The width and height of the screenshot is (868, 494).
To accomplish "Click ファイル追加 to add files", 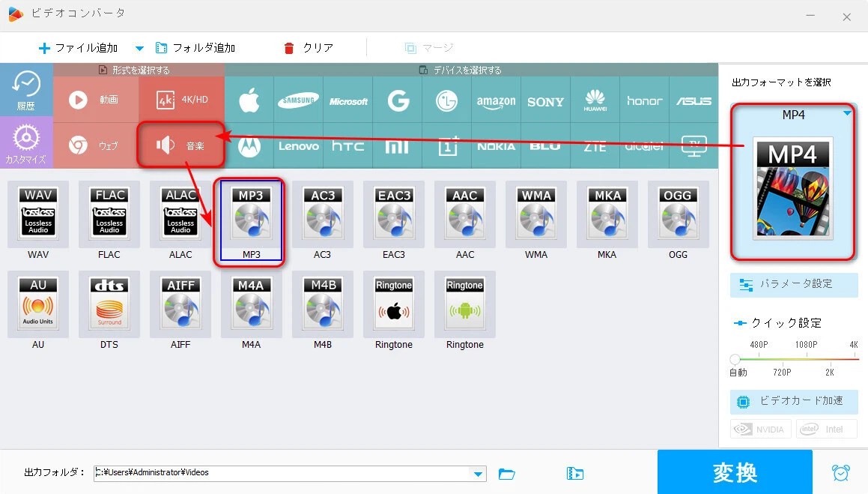I will tap(78, 48).
